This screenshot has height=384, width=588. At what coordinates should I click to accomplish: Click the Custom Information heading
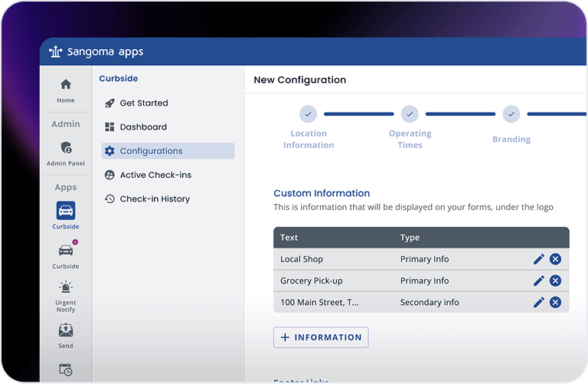[x=322, y=193]
